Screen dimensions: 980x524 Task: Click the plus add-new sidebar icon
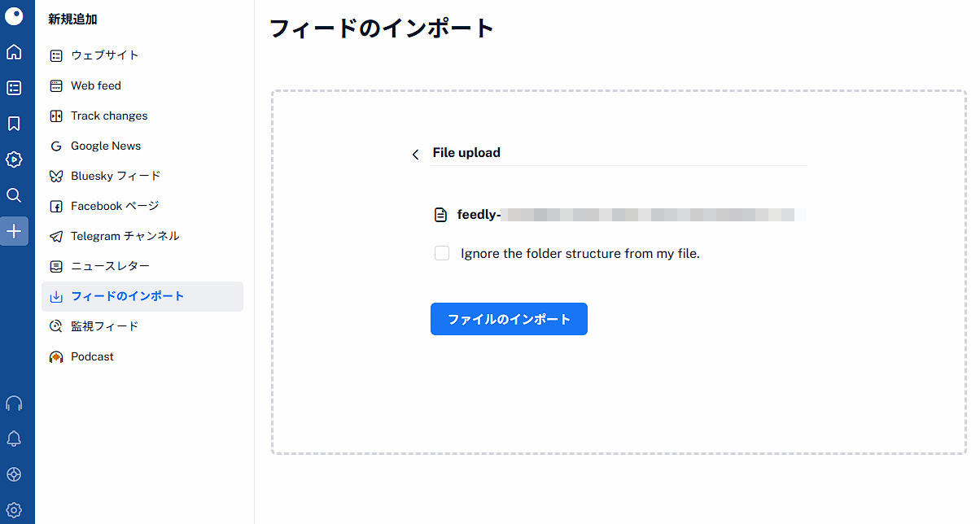click(x=14, y=231)
